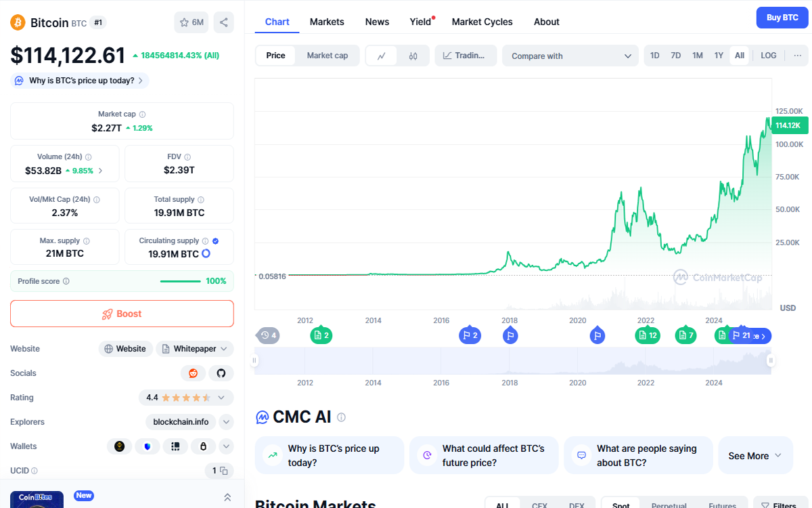Switch the chart to Market cap view

click(x=328, y=56)
